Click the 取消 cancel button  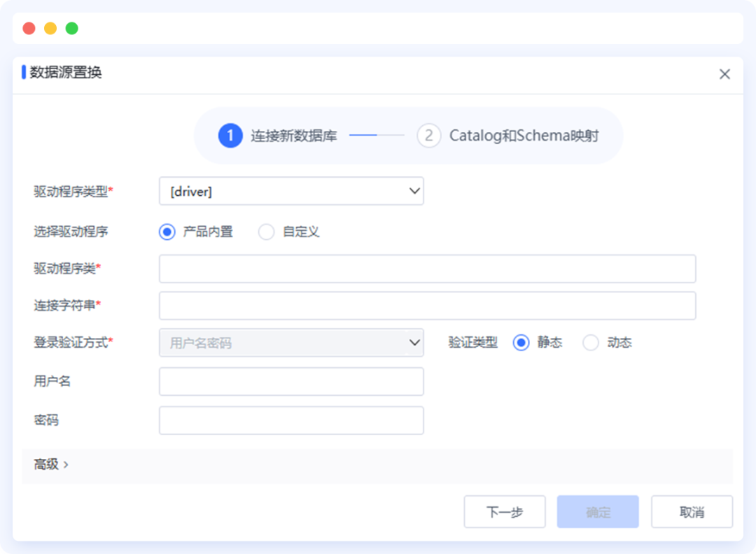click(692, 511)
